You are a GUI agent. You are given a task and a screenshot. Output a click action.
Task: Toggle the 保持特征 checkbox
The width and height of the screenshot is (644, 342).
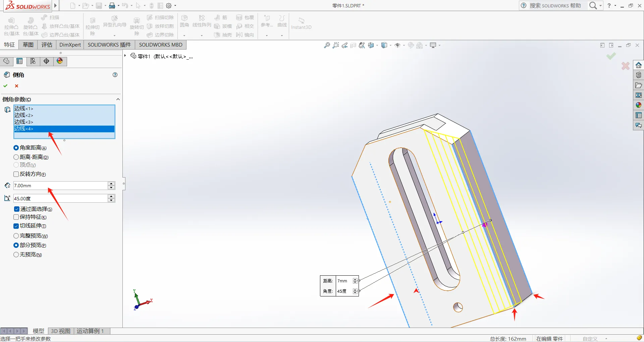tap(16, 217)
